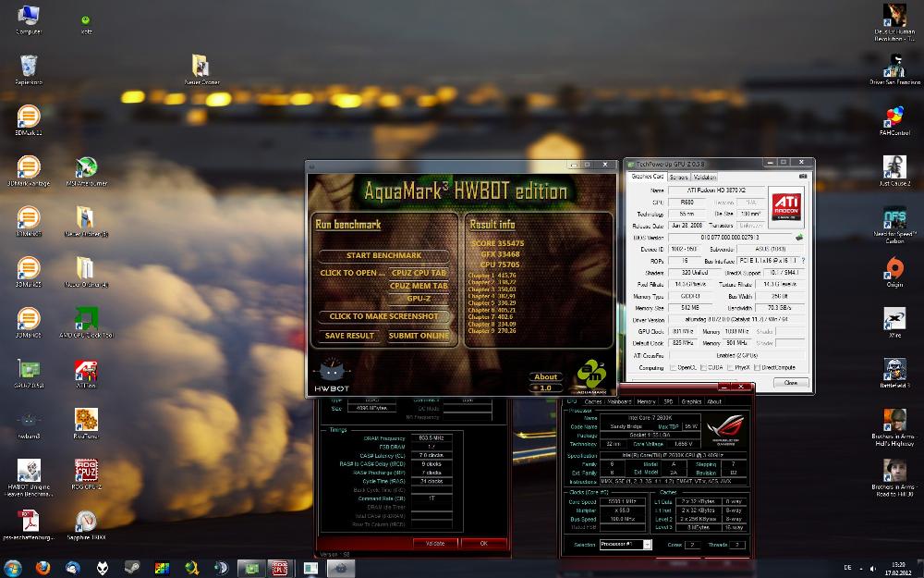
Task: Open the Origin desktop shortcut
Action: coord(894,272)
